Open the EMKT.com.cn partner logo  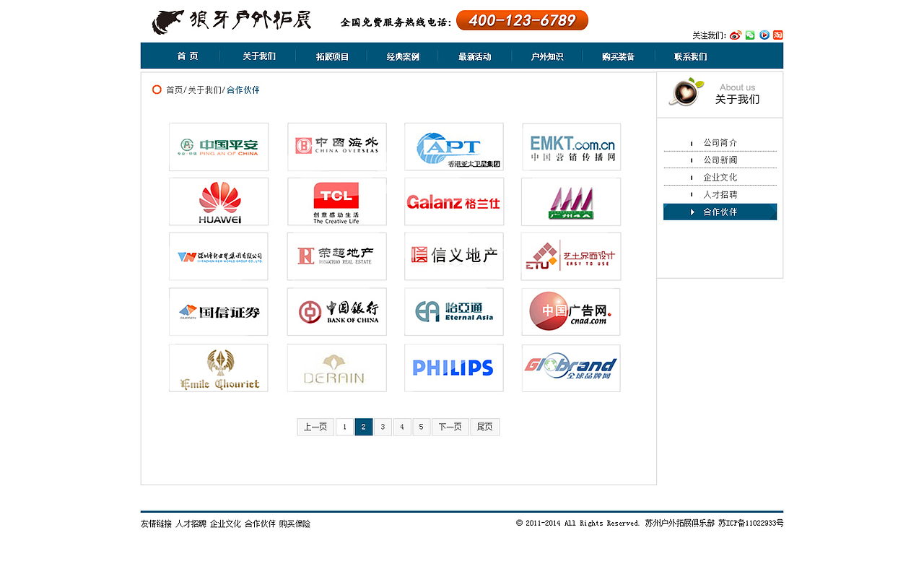click(571, 147)
